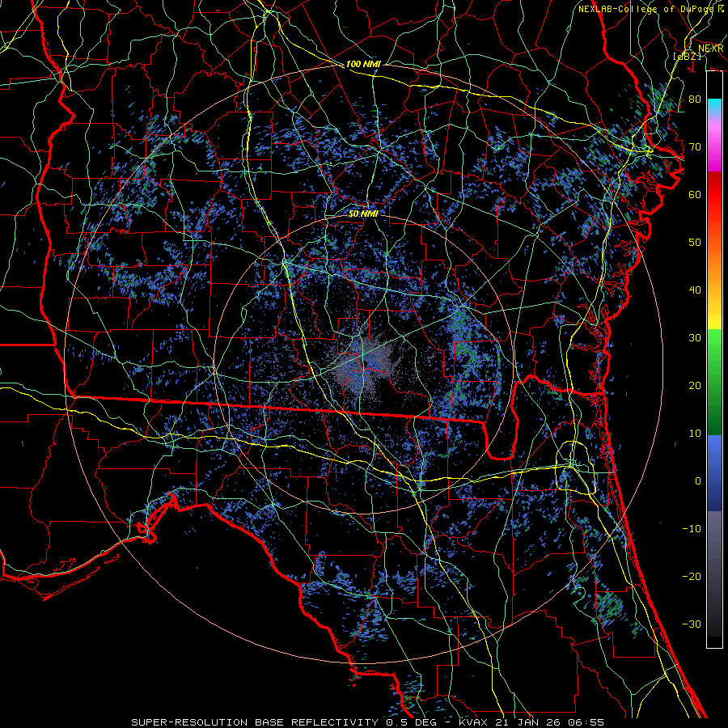The height and width of the screenshot is (728, 728).
Task: Click the -10 value on the dBZ scale
Action: (692, 528)
